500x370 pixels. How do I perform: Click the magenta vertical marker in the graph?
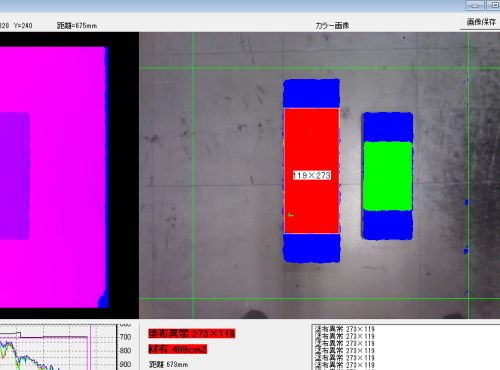(90, 347)
